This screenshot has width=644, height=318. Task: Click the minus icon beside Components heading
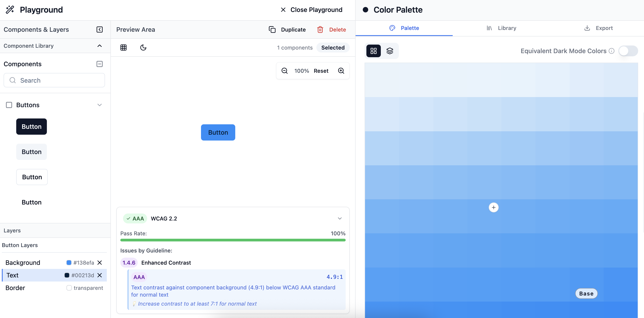pos(100,64)
